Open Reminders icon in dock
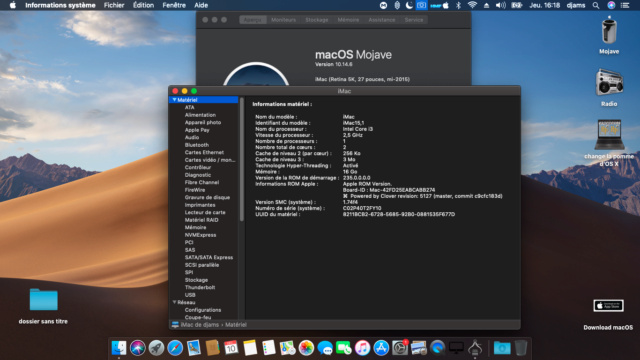 coord(269,348)
